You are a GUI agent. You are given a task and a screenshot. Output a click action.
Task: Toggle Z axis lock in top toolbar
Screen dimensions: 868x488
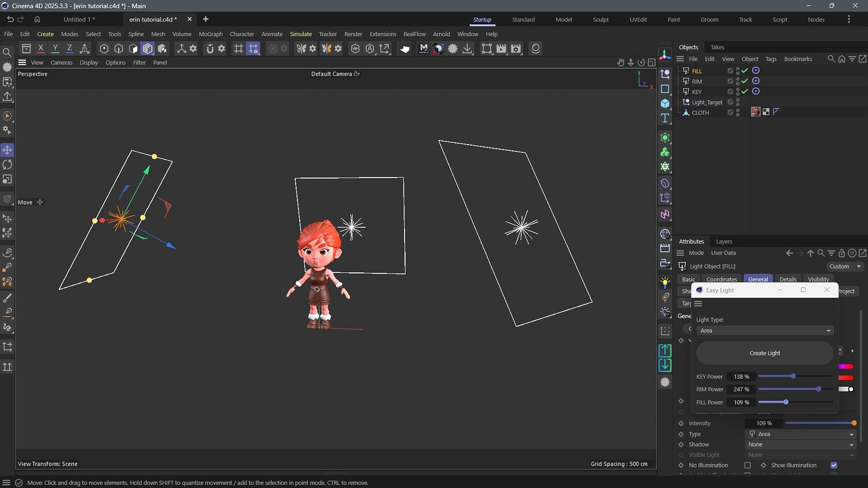pos(69,49)
